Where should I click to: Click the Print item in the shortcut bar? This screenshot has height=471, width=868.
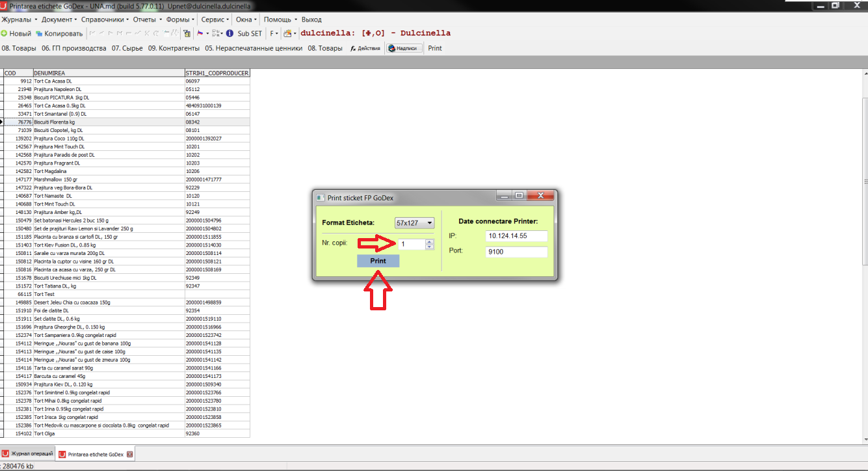tap(435, 48)
